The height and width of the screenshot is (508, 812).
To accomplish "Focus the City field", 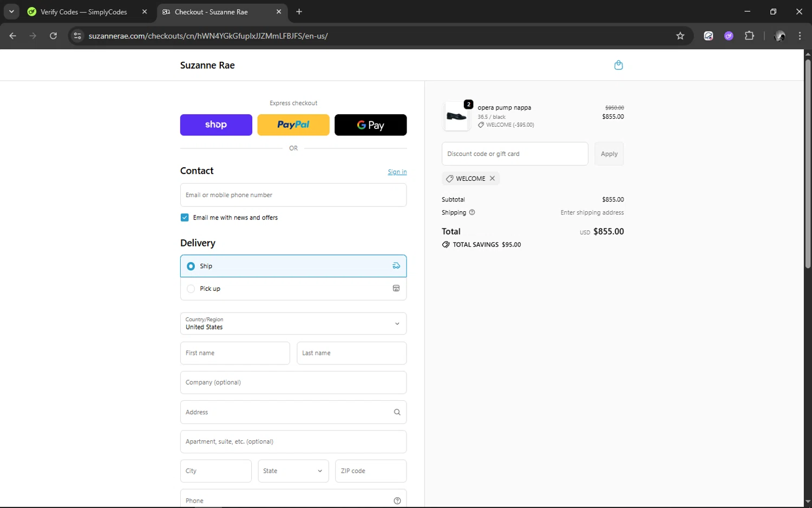I will (x=216, y=471).
